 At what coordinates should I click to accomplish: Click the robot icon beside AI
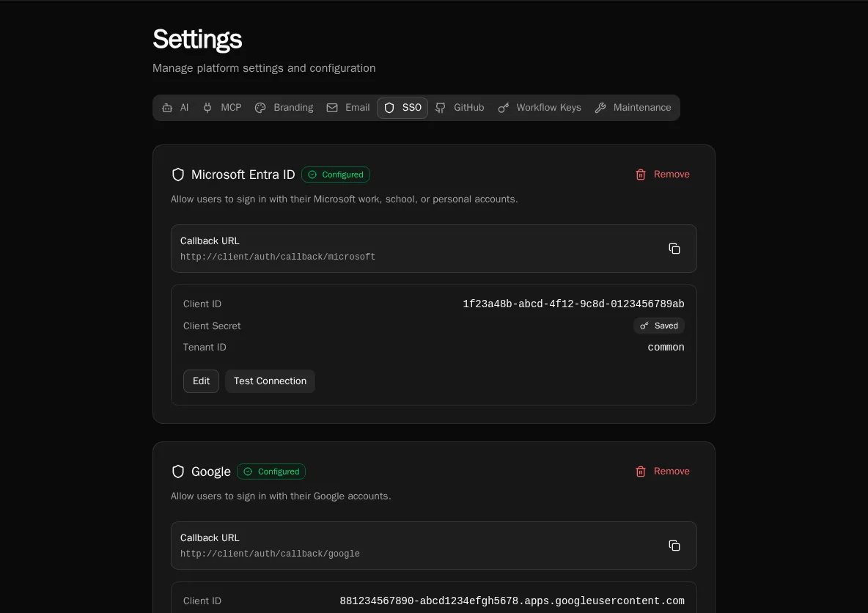(x=167, y=108)
